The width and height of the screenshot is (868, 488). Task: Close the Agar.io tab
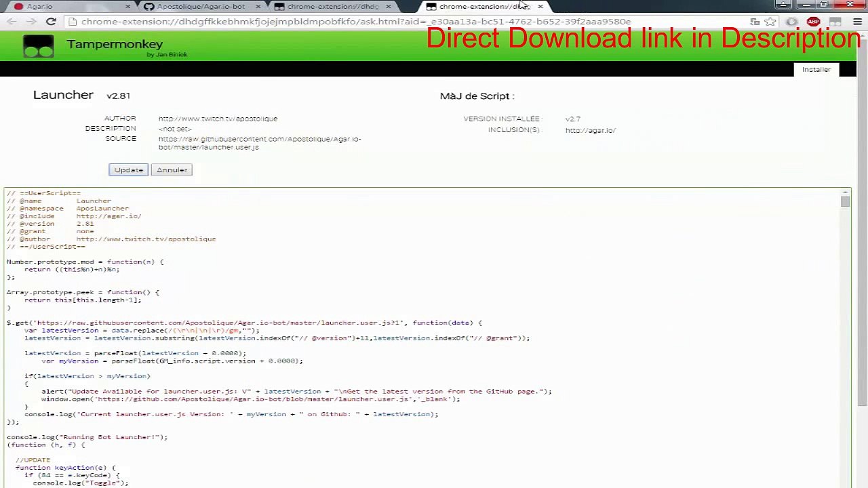[127, 7]
